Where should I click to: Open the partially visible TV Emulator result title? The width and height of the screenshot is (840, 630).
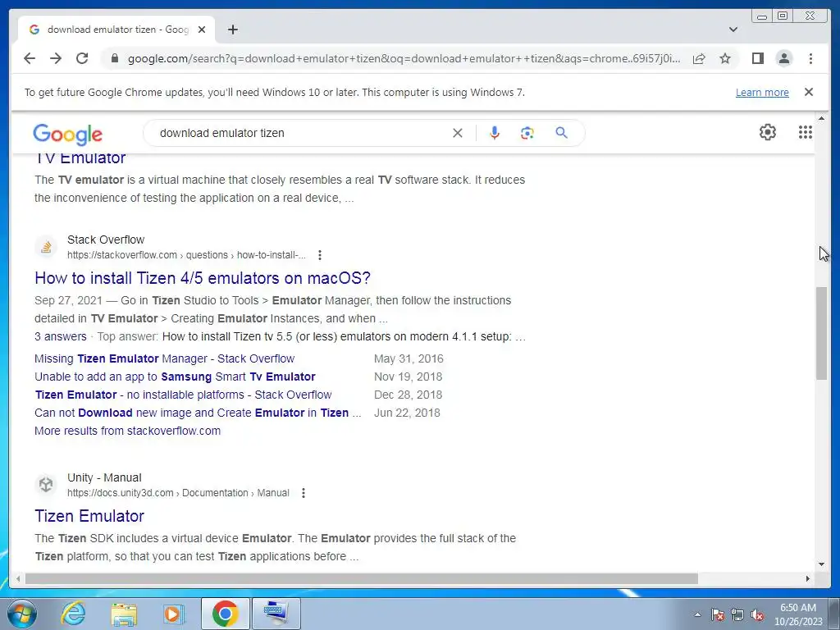pyautogui.click(x=80, y=158)
